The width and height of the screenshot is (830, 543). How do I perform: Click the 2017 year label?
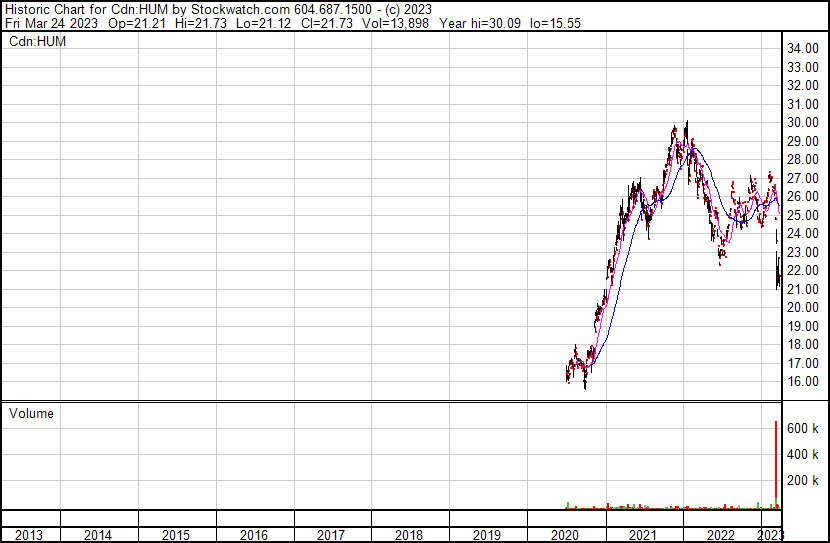[331, 535]
